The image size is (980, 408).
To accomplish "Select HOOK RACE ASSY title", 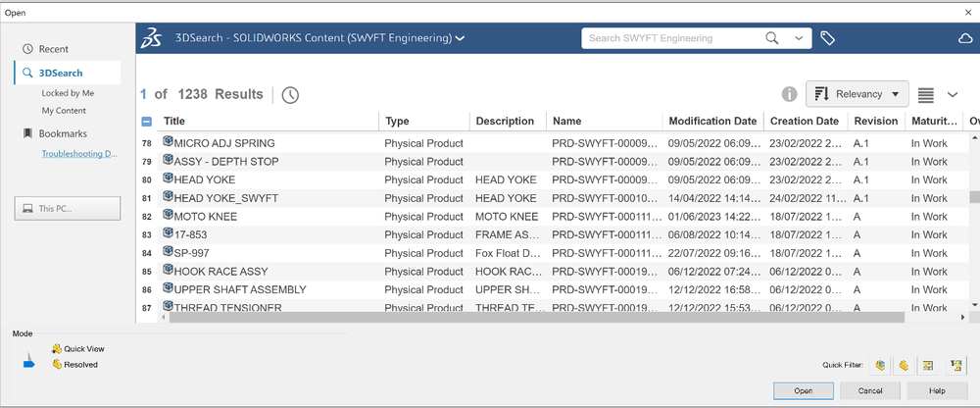I will point(221,272).
